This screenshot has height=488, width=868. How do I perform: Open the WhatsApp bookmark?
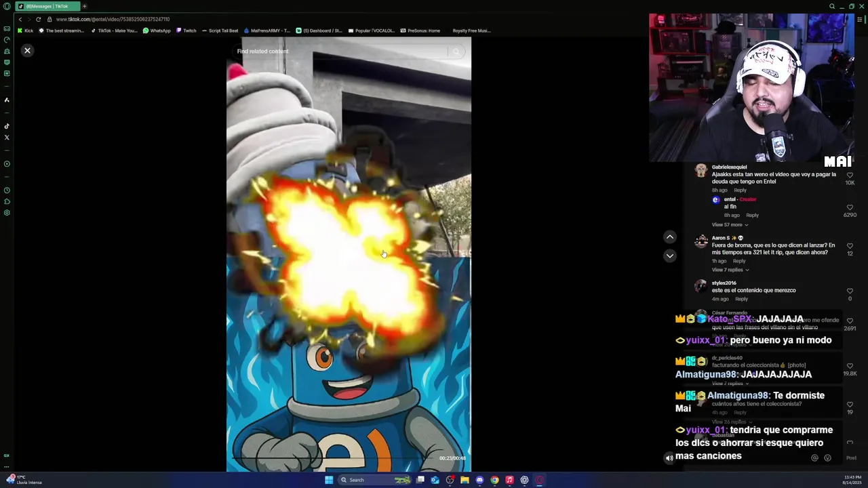(157, 30)
